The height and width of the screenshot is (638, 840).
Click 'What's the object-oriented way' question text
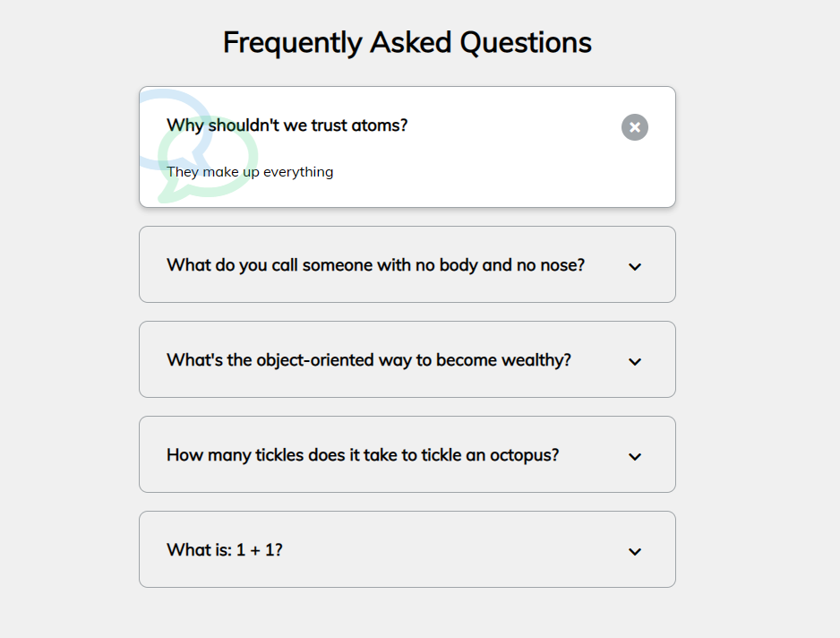(x=368, y=360)
